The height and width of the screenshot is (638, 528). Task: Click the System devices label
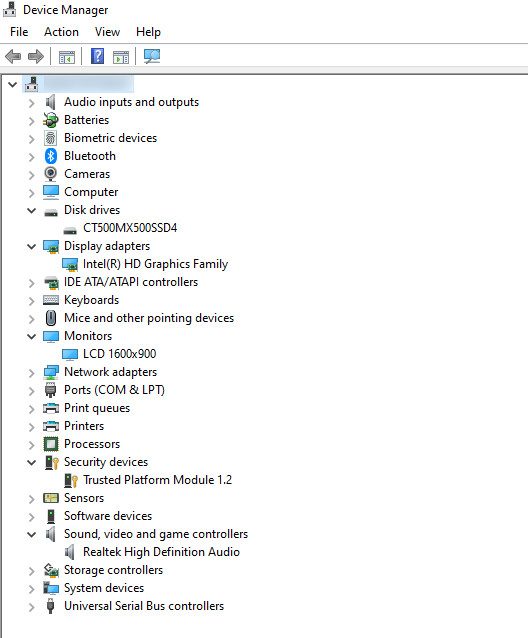coord(104,588)
